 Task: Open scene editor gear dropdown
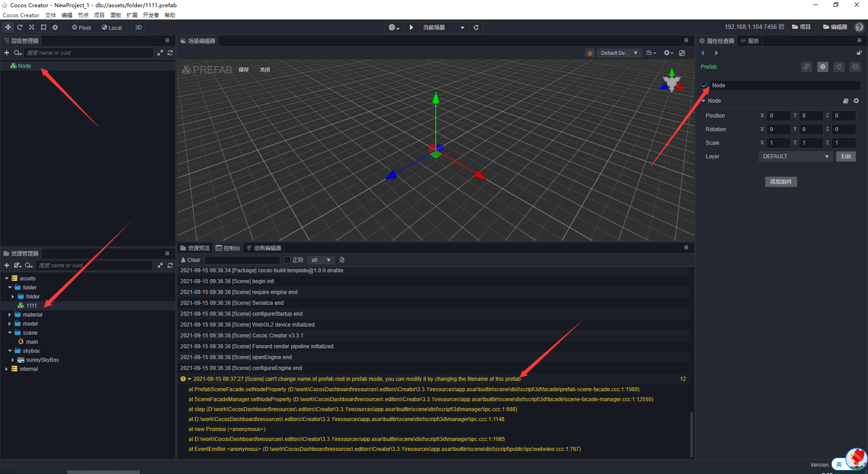point(669,53)
